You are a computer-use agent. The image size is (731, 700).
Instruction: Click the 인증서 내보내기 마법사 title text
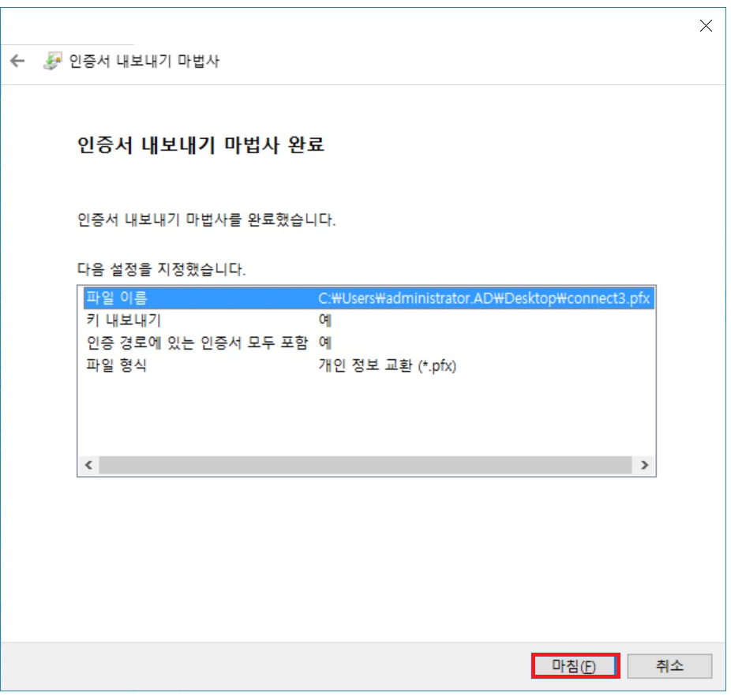click(146, 62)
